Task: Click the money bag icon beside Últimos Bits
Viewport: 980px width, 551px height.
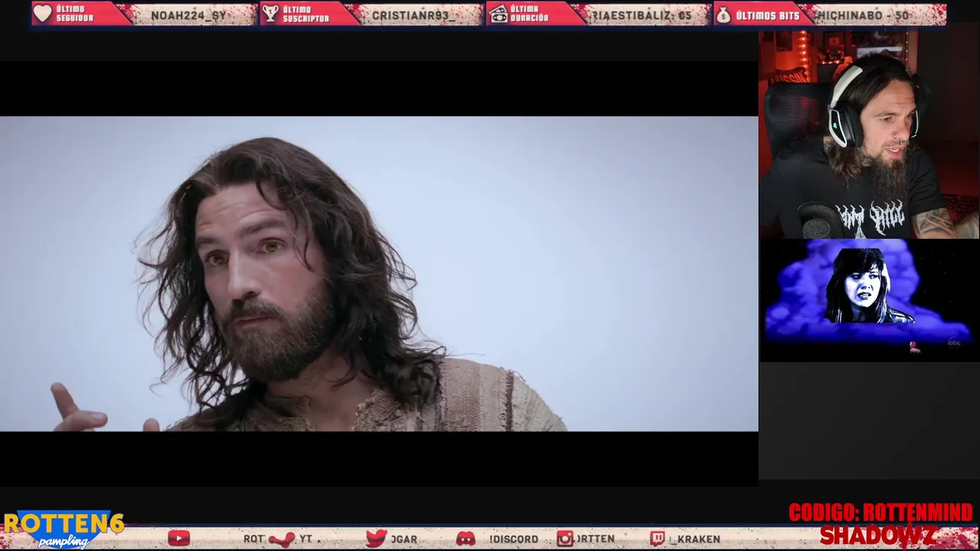Action: (x=724, y=14)
